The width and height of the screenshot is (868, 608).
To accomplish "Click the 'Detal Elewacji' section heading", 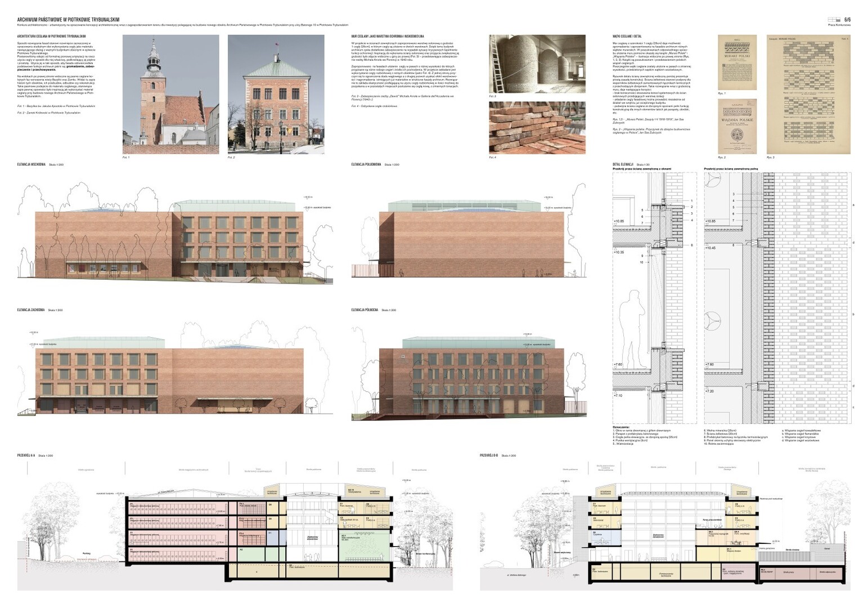I will click(623, 164).
